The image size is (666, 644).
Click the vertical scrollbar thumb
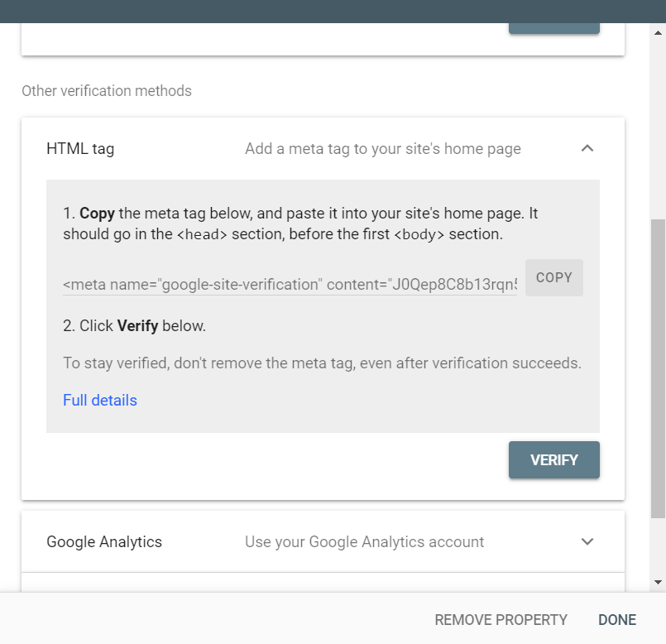(x=658, y=368)
